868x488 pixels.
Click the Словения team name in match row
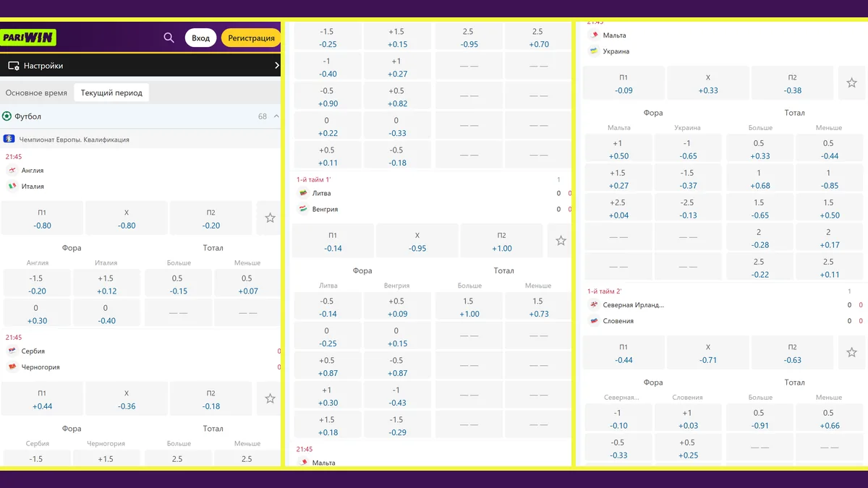tap(618, 321)
